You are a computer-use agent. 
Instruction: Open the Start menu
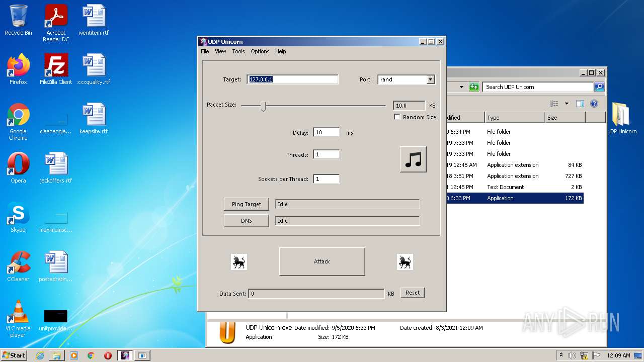point(14,355)
